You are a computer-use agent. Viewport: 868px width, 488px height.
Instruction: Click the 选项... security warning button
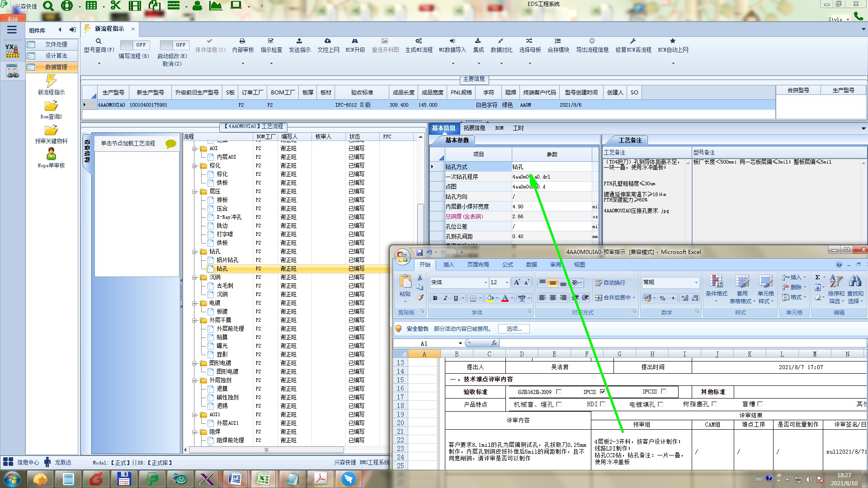(514, 328)
